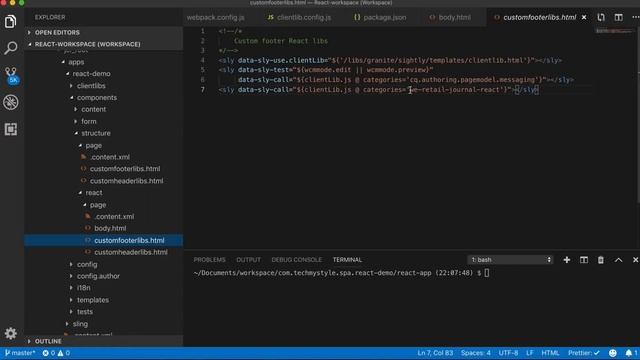
Task: Open the Problems panel tab
Action: coord(209,260)
